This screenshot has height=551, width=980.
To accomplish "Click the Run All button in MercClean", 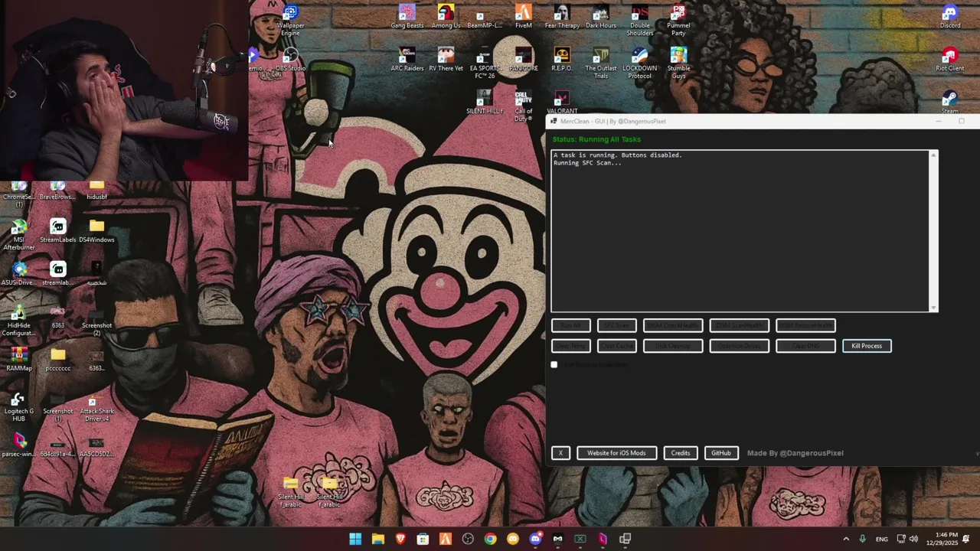I will 571,325.
